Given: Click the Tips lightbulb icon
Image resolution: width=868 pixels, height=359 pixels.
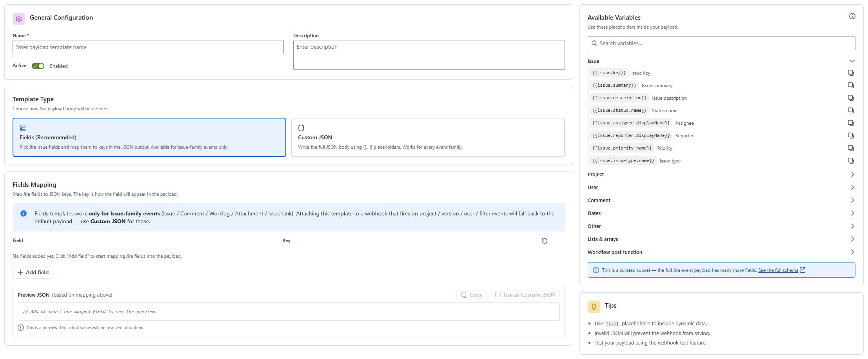Looking at the screenshot, I should coord(594,306).
